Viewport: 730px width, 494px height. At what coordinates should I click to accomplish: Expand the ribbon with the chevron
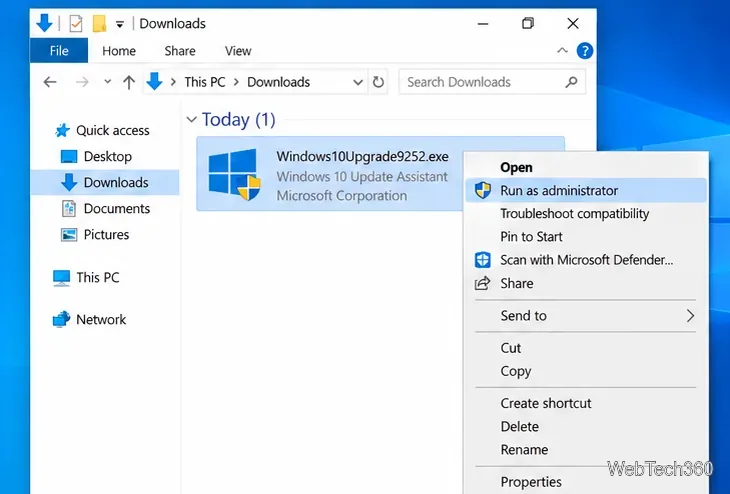[x=562, y=50]
